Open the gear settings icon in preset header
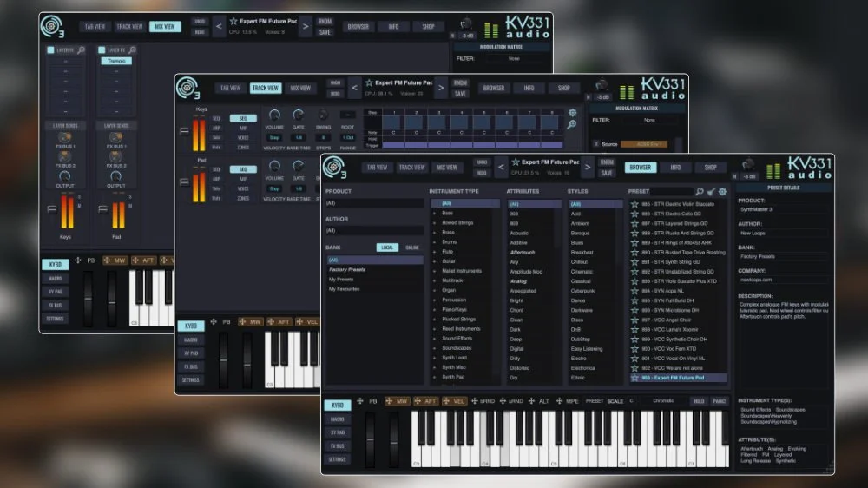Image resolution: width=868 pixels, height=488 pixels. 722,191
